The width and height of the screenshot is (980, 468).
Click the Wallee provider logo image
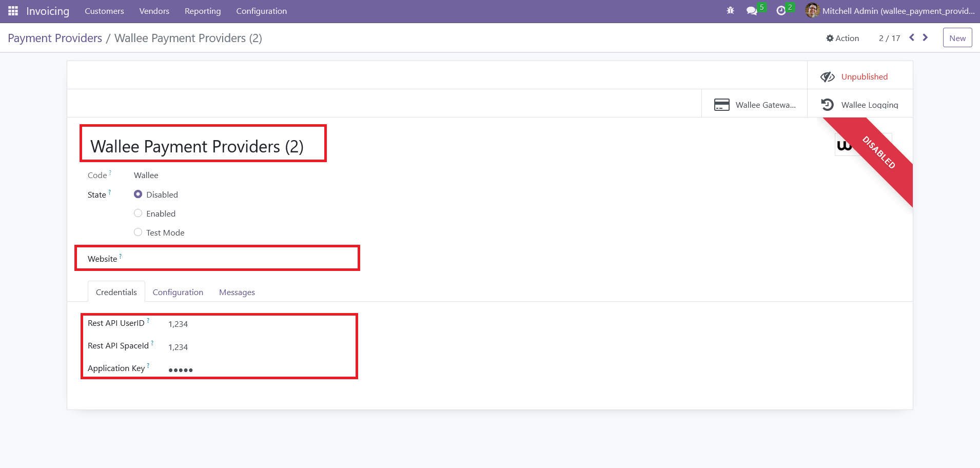pyautogui.click(x=845, y=145)
